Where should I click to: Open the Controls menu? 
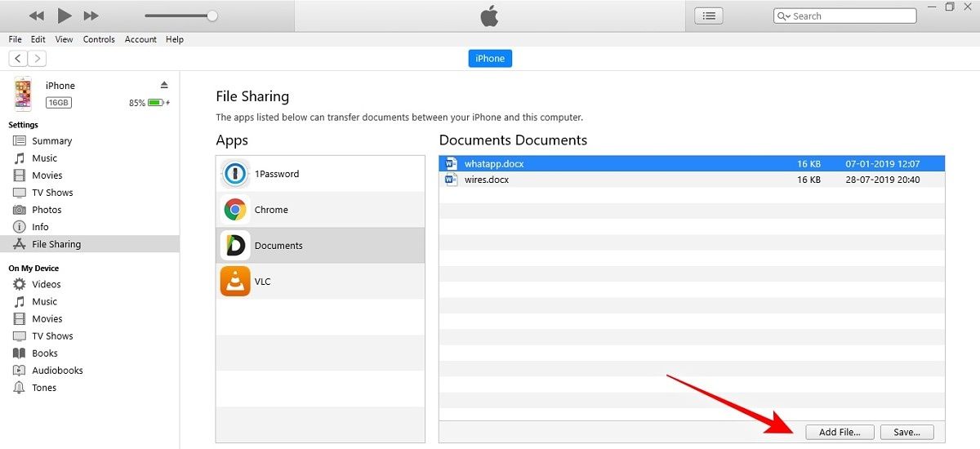(99, 39)
